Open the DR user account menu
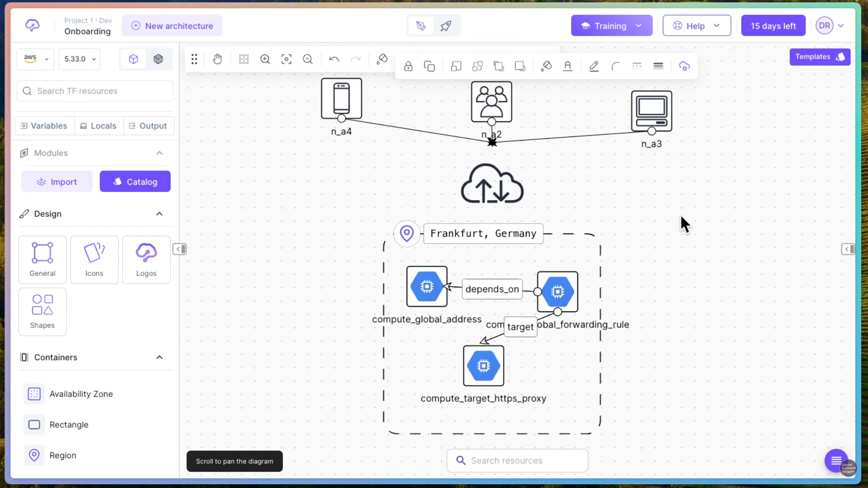The height and width of the screenshot is (488, 868). coord(830,26)
